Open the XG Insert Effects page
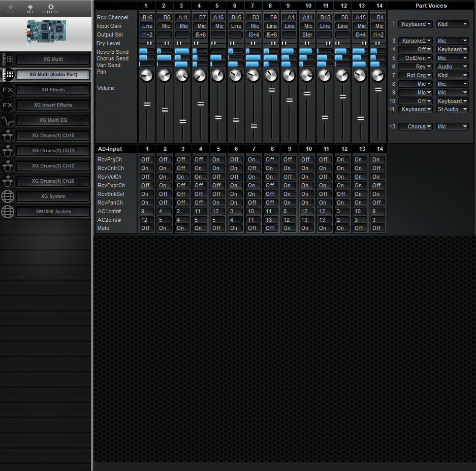 click(x=53, y=105)
